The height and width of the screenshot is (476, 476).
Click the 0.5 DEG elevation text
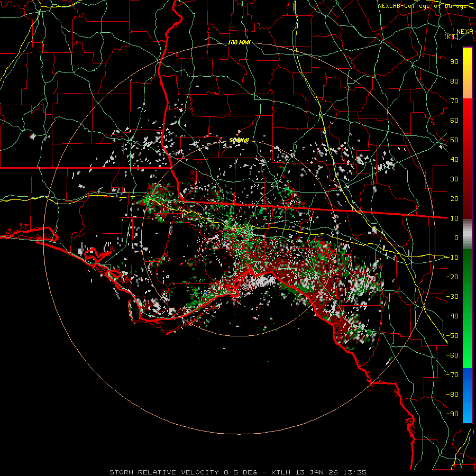tap(241, 472)
